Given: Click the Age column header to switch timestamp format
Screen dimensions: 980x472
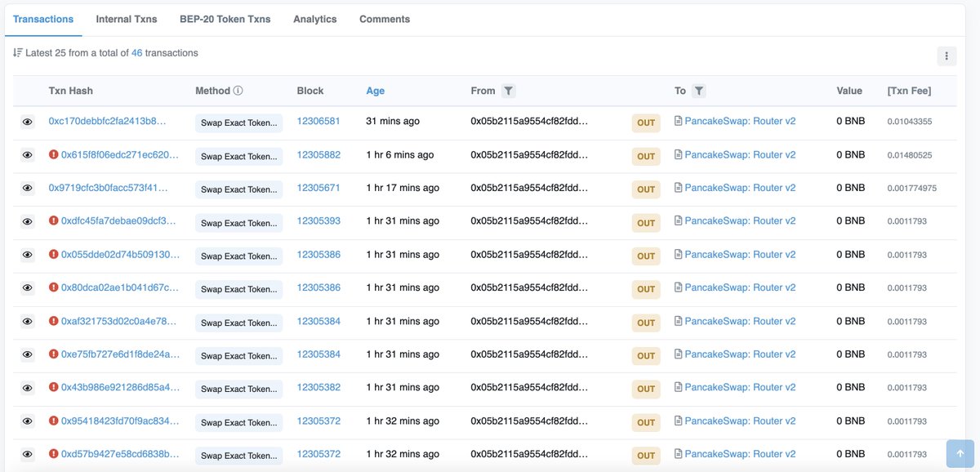Looking at the screenshot, I should click(375, 90).
